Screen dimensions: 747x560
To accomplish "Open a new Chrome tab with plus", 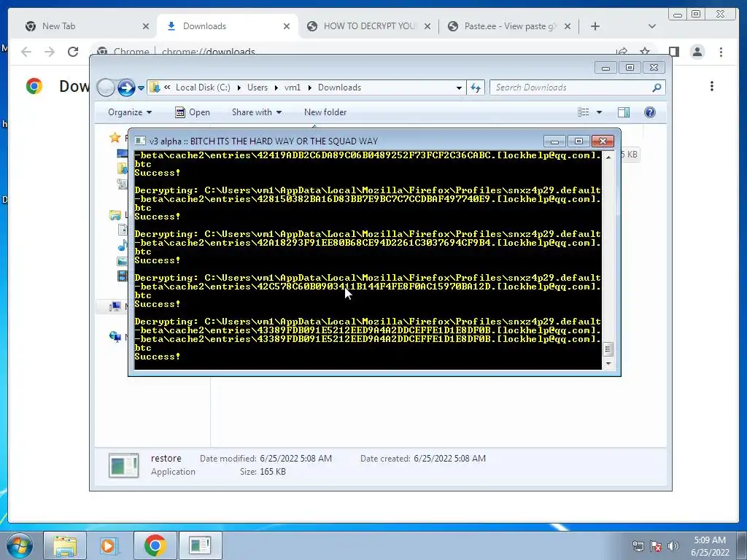I will 595,26.
